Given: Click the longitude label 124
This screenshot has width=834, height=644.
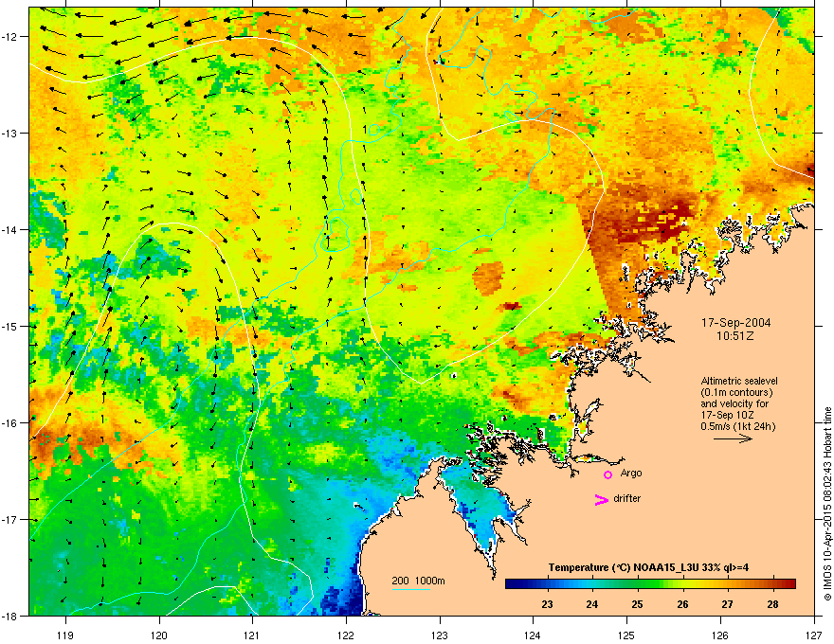Looking at the screenshot, I should point(533,635).
